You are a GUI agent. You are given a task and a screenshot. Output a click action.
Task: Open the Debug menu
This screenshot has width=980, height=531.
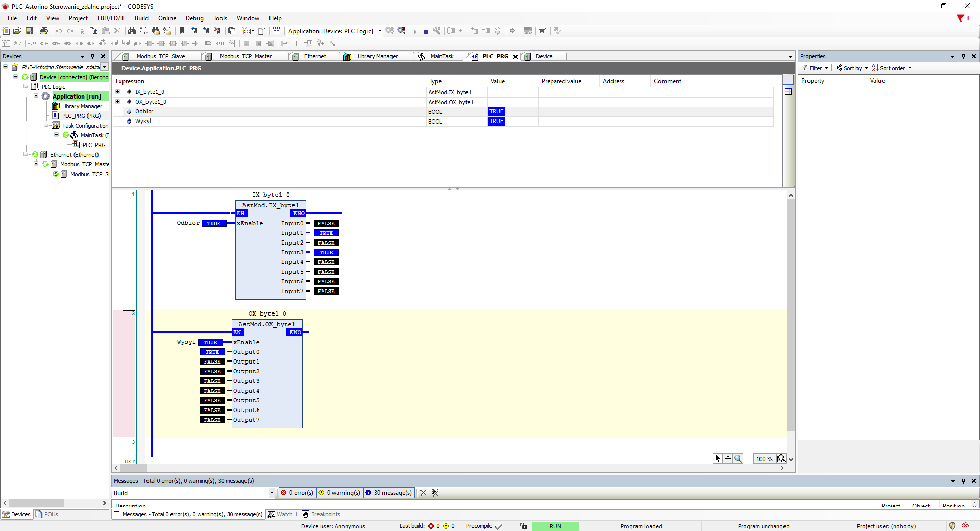tap(194, 18)
